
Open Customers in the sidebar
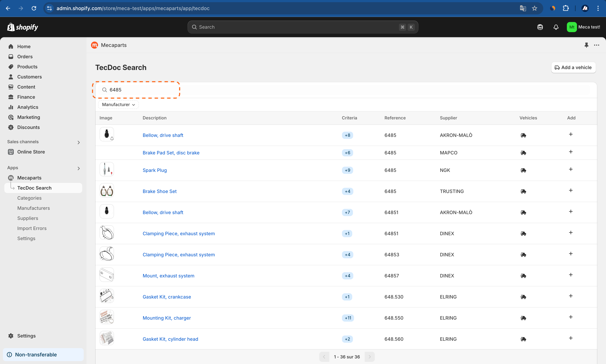29,77
